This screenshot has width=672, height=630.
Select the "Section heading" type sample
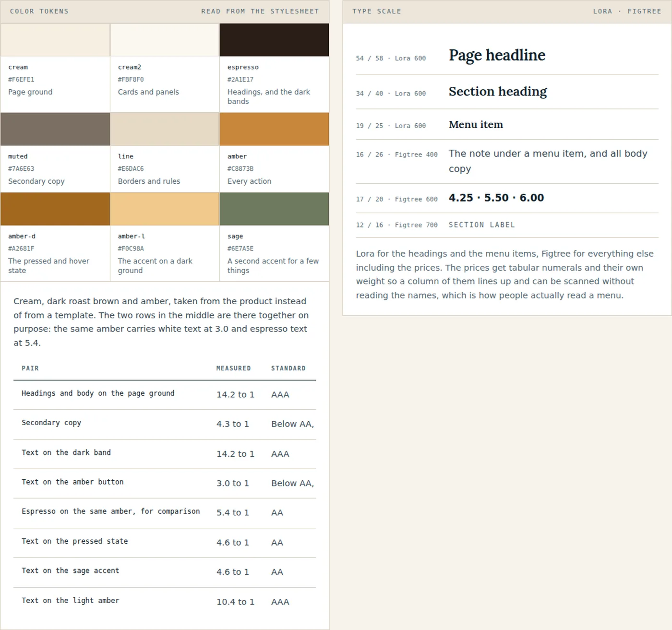click(498, 92)
